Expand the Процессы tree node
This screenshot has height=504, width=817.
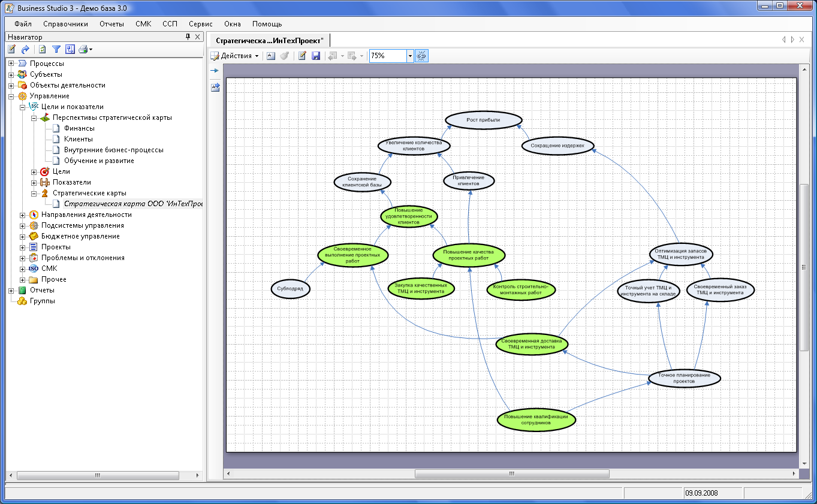click(11, 64)
